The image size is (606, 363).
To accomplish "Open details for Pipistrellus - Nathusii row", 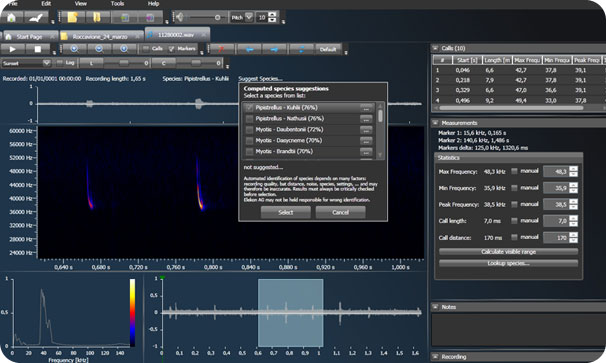I will click(x=366, y=119).
